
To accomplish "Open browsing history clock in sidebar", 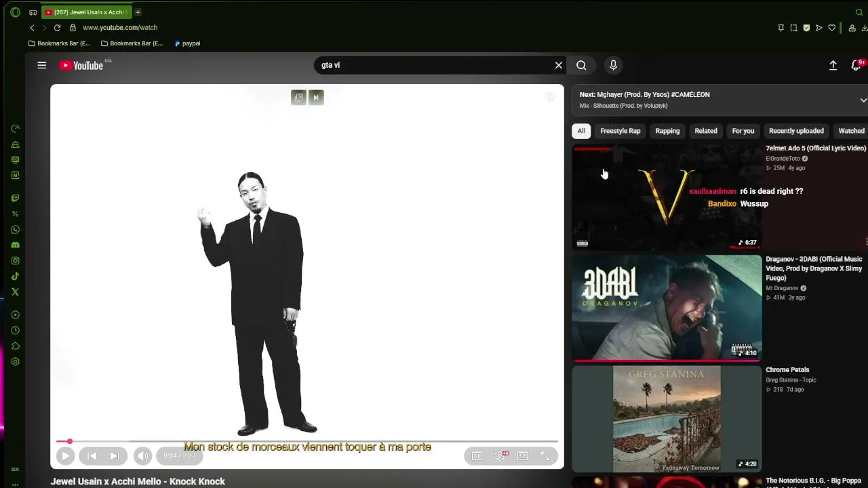I will pos(15,331).
